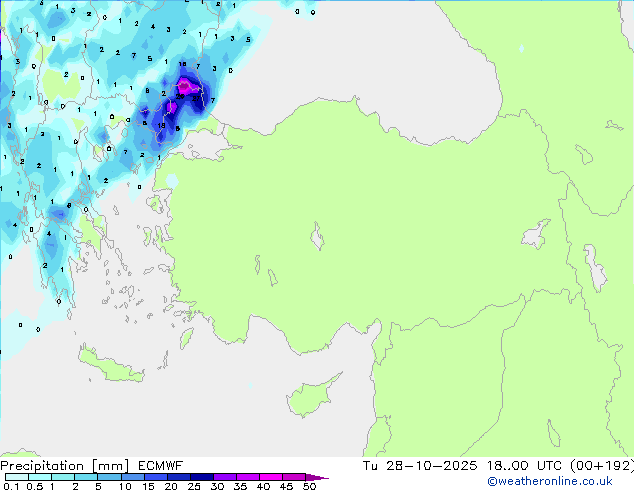Click the '27' precipitation value on the map
The height and width of the screenshot is (490, 634).
pos(196,98)
